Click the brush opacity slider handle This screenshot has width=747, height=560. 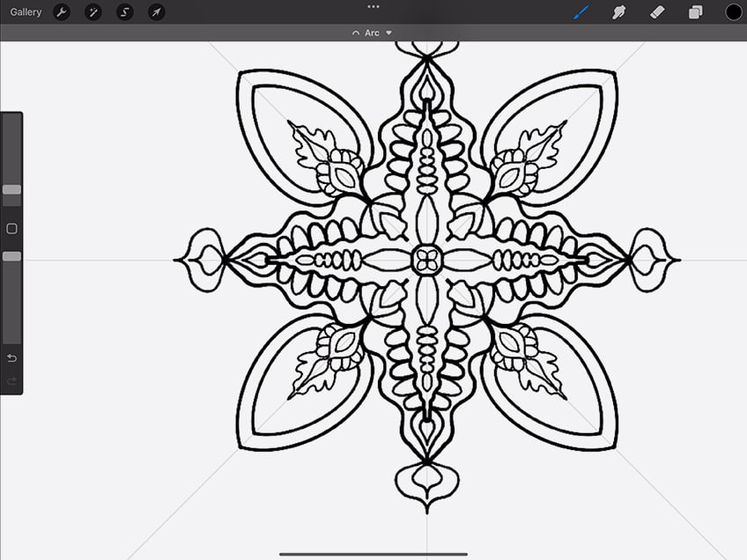coord(11,256)
